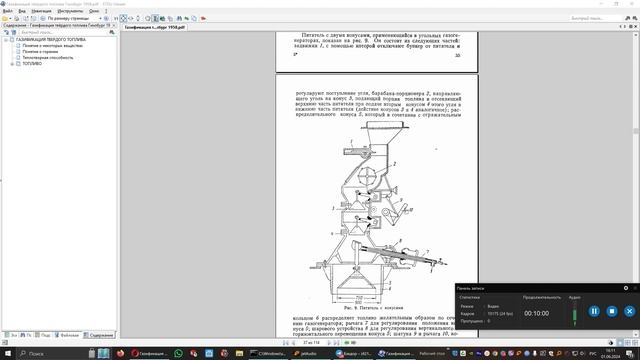
Task: Open the Вид menu
Action: (22, 11)
